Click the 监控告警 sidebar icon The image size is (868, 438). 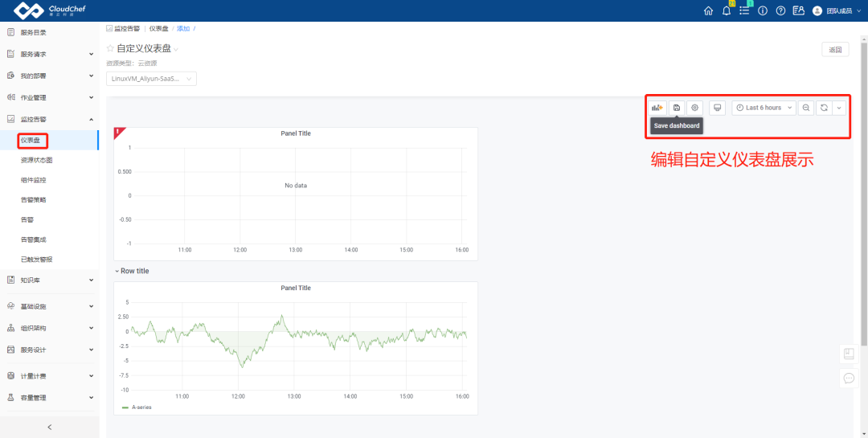point(10,119)
